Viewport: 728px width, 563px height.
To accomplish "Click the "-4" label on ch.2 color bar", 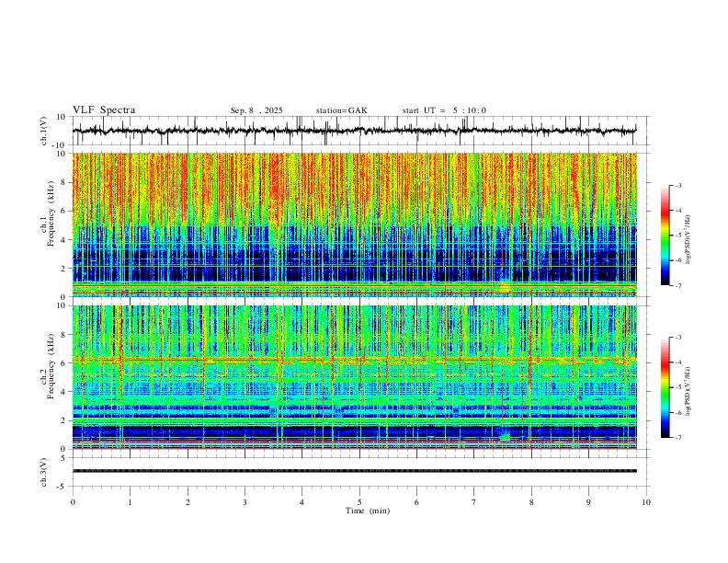I will [678, 362].
